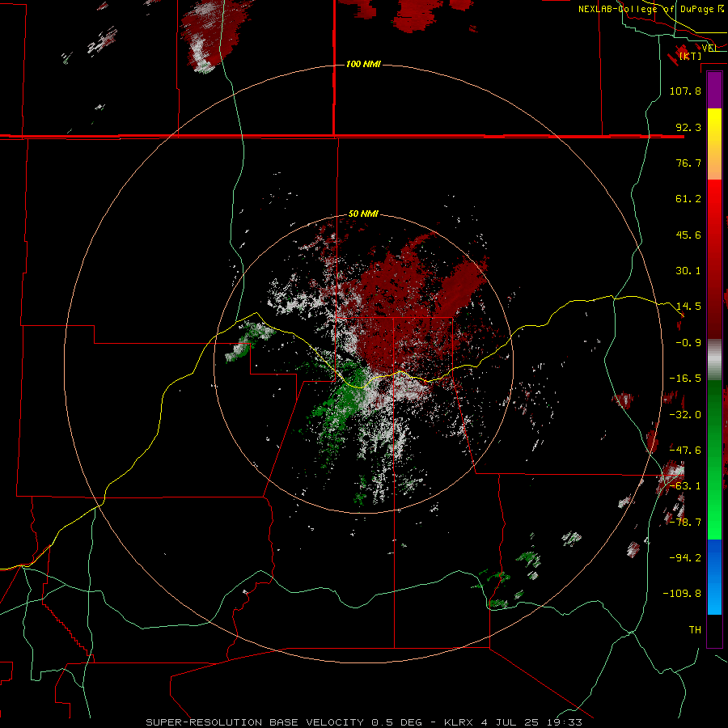Click the KLRX 4 JUL 25 19:33 timestamp
Viewport: 728px width, 728px height.
(x=513, y=722)
